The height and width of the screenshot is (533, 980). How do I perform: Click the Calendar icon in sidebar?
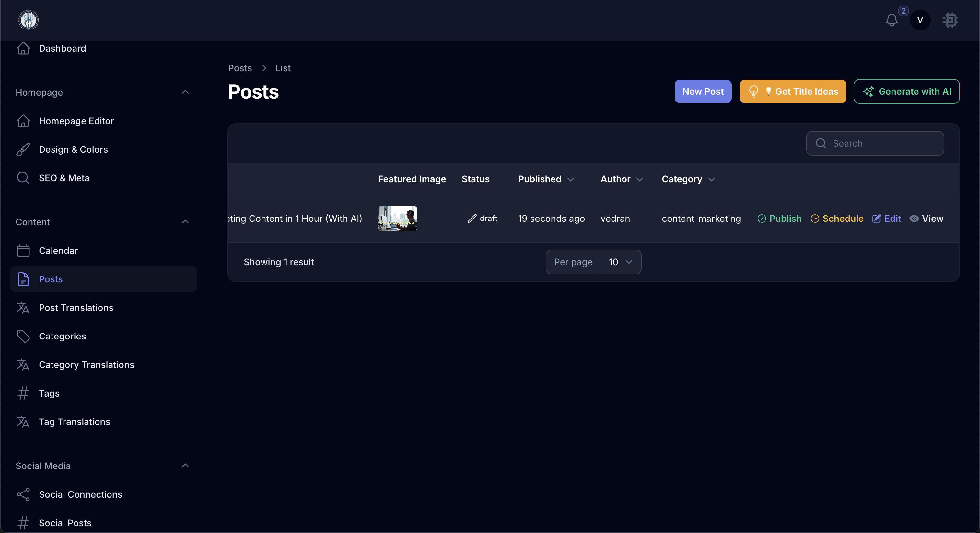(x=23, y=251)
